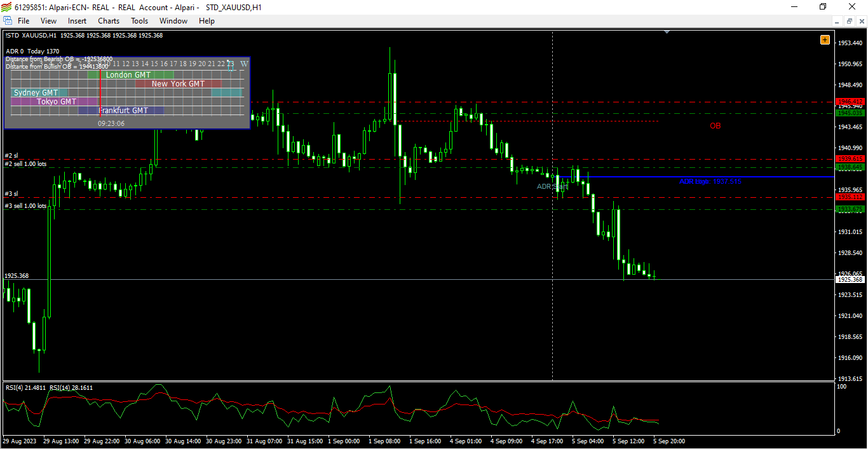Image resolution: width=868 pixels, height=449 pixels.
Task: Click the red OB text label
Action: pos(715,126)
